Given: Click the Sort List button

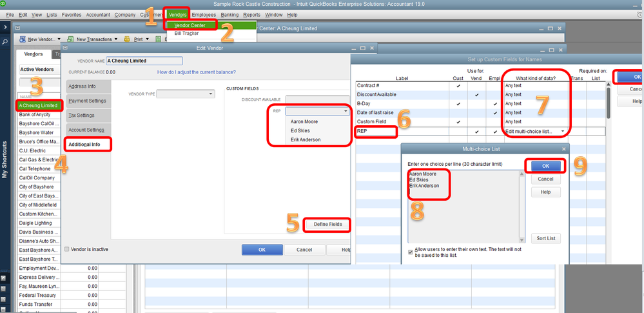Looking at the screenshot, I should (x=546, y=238).
